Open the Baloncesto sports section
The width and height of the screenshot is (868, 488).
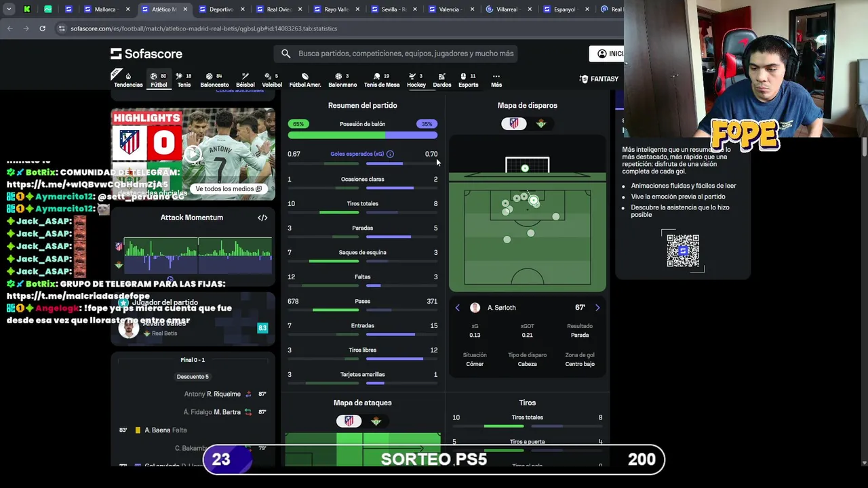[214, 80]
